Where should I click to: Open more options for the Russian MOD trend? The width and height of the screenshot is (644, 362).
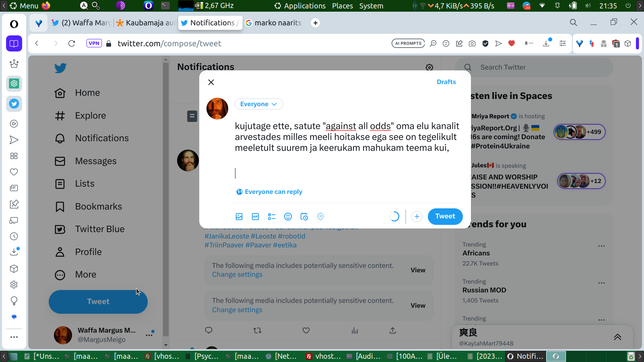[x=601, y=283]
